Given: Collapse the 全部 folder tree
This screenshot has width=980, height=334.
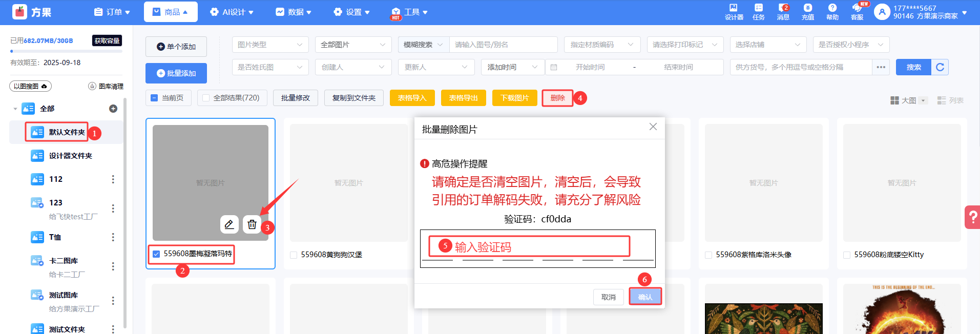Looking at the screenshot, I should pyautogui.click(x=15, y=109).
